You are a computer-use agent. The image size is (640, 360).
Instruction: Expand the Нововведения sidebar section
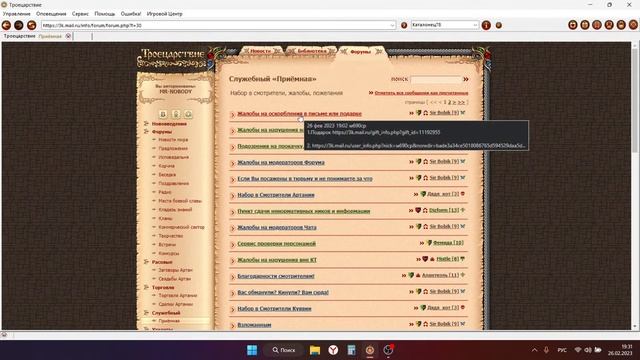coord(146,123)
